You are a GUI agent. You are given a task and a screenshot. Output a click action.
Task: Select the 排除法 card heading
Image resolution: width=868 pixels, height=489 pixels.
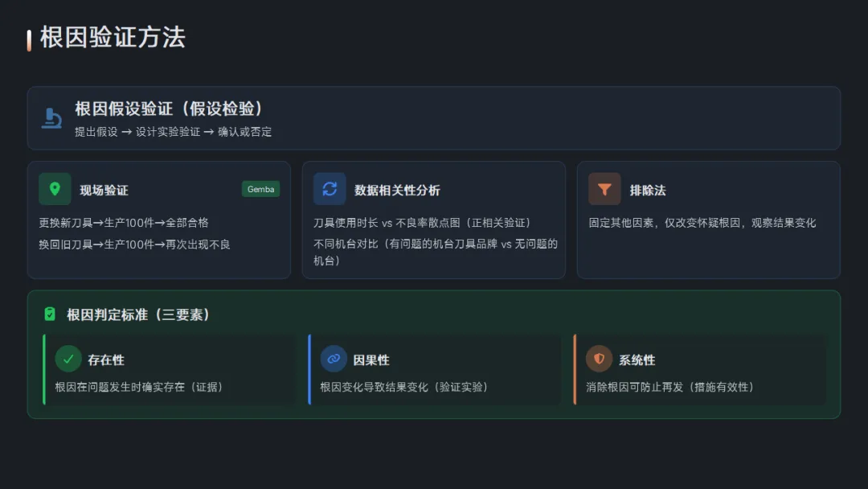(x=648, y=191)
